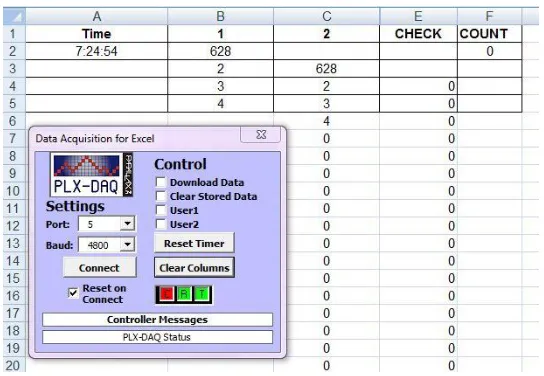
Task: Select row 6 header
Action: click(14, 121)
